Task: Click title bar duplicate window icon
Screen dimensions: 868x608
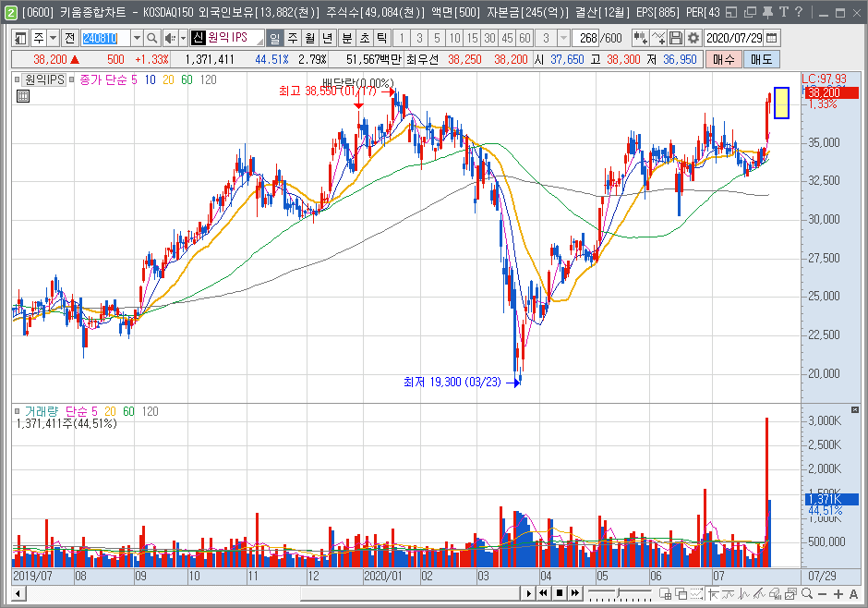Action: click(750, 12)
